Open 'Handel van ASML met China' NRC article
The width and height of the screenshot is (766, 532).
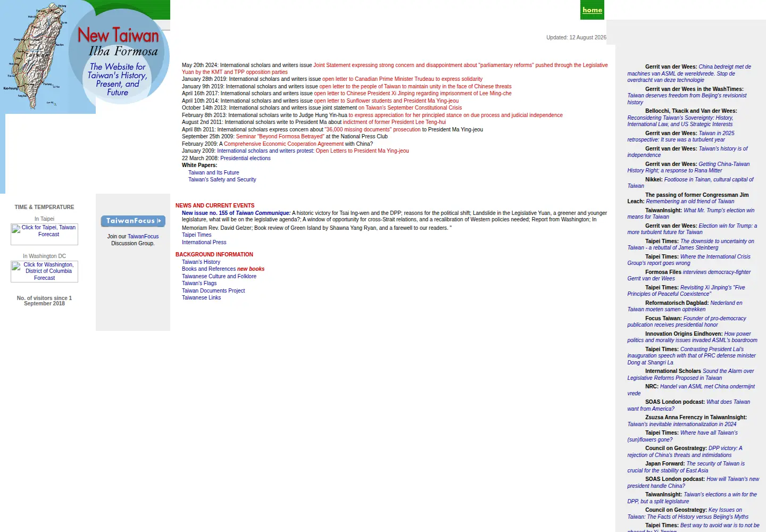tap(691, 390)
